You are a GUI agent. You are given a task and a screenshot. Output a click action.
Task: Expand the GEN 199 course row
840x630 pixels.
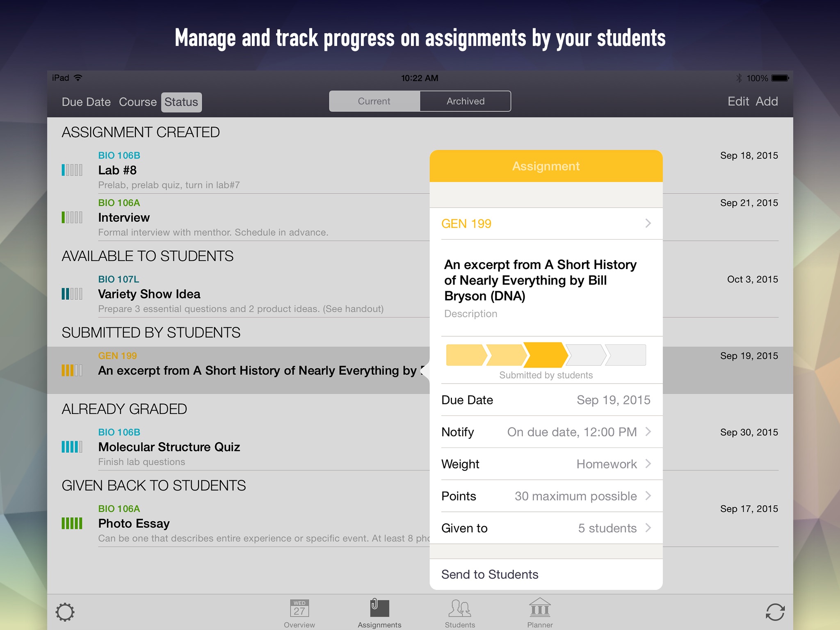point(546,224)
